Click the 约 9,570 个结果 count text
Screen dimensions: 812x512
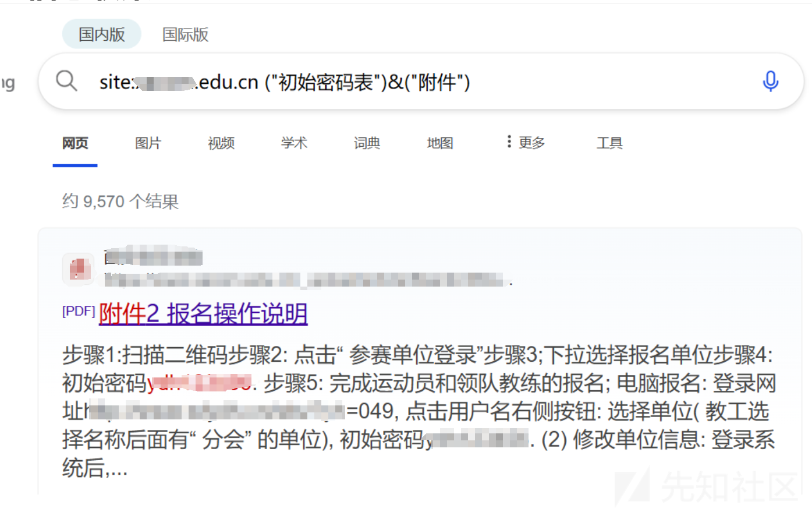[x=120, y=202]
